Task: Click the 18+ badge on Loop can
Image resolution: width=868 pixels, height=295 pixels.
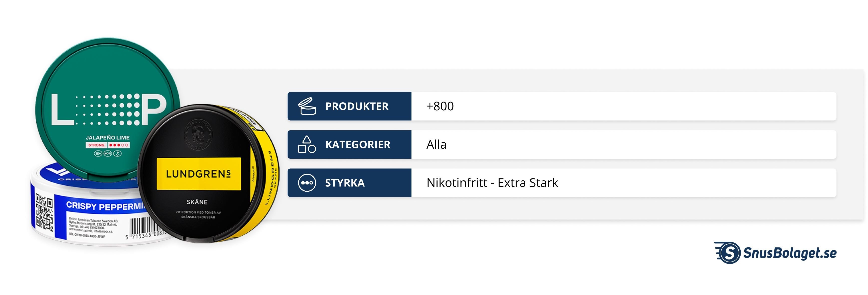Action: pos(98,154)
